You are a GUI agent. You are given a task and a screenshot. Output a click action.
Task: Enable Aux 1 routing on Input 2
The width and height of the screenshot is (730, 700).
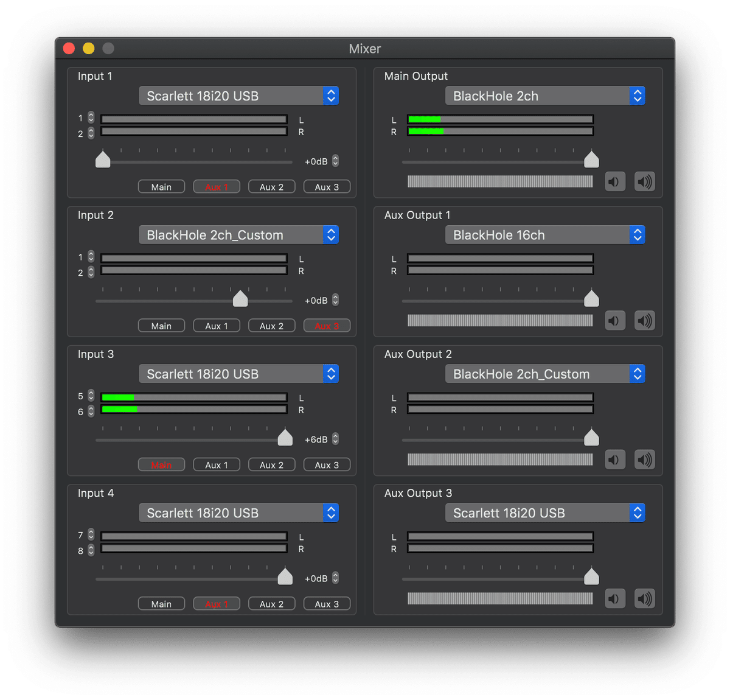(x=217, y=326)
